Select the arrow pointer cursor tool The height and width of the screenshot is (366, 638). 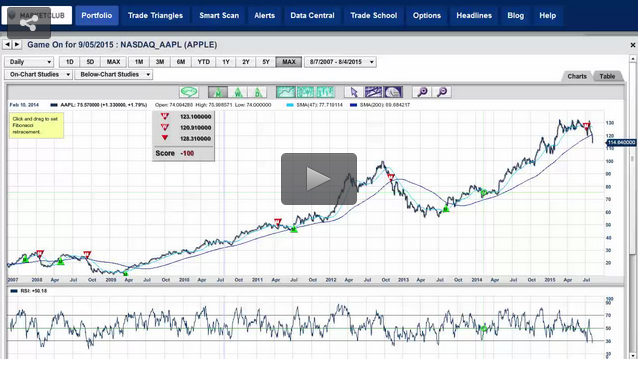tap(354, 92)
